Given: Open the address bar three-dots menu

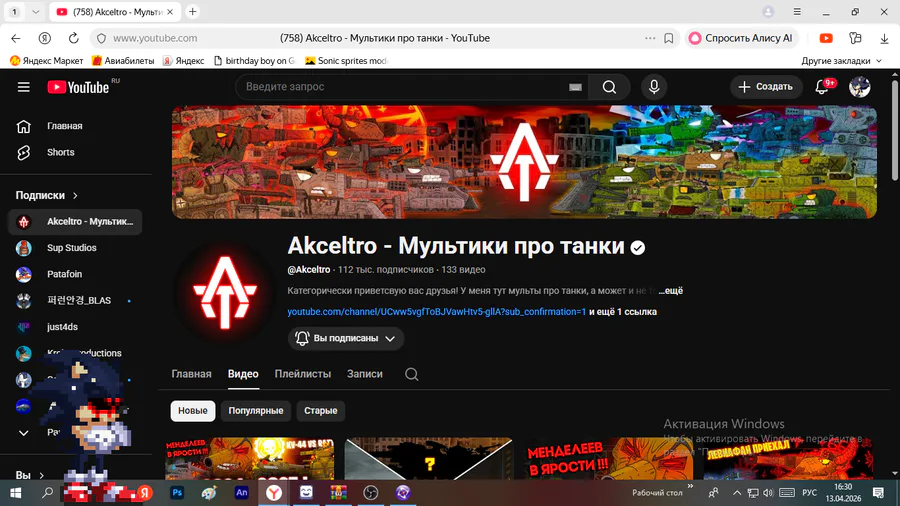Looking at the screenshot, I should 650,38.
